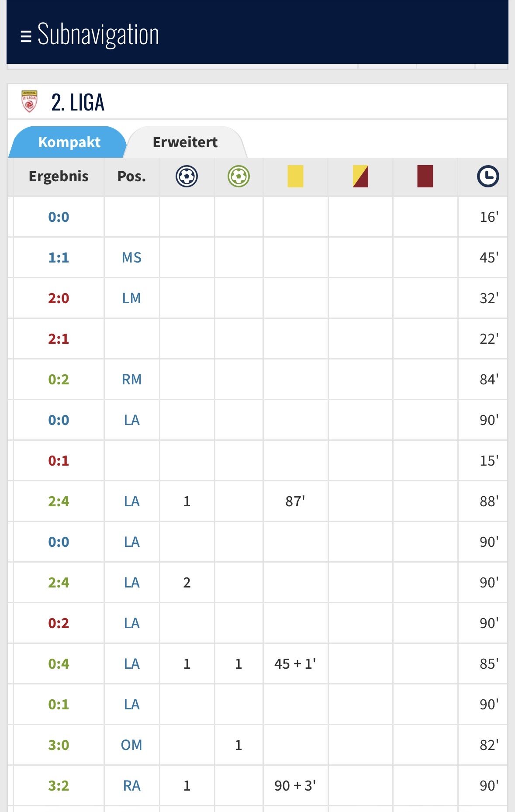Switch to the Erweitert tab
This screenshot has width=515, height=812.
[185, 142]
